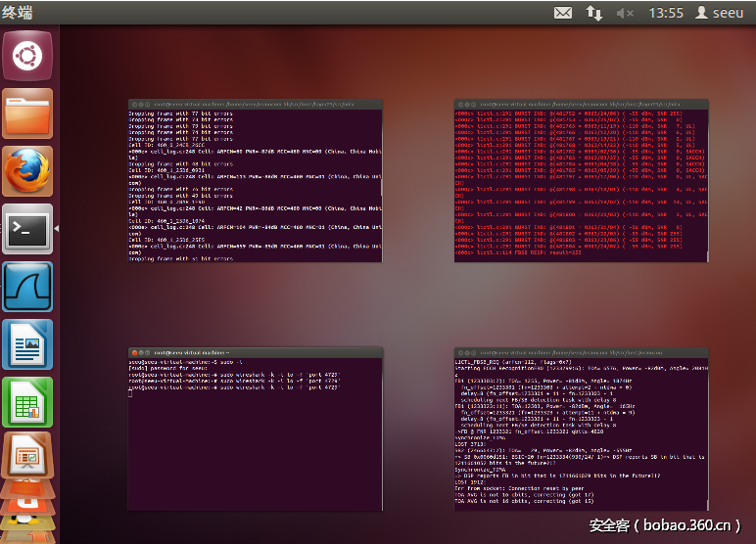Launch LibreOffice Writer from the launcher
The height and width of the screenshot is (544, 756).
point(27,345)
